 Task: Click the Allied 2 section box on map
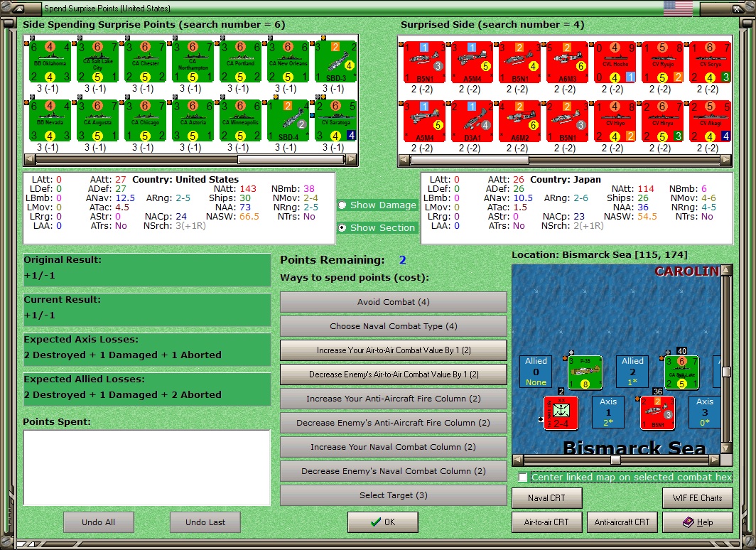click(632, 372)
